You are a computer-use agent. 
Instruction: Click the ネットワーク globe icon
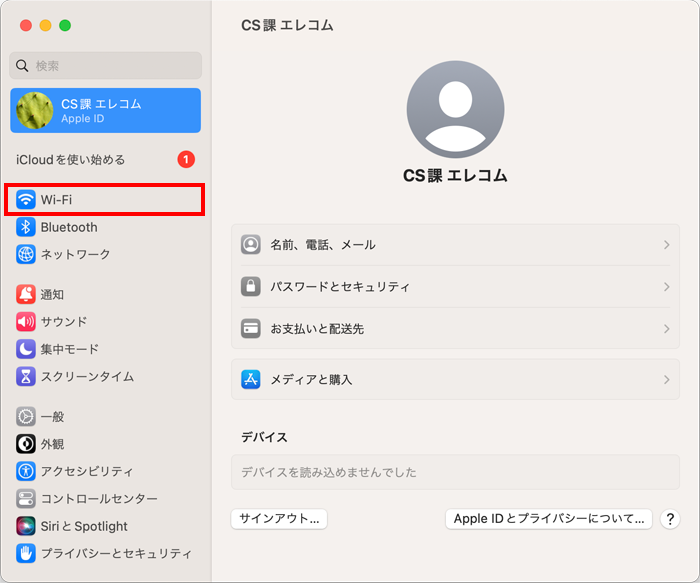pos(26,254)
